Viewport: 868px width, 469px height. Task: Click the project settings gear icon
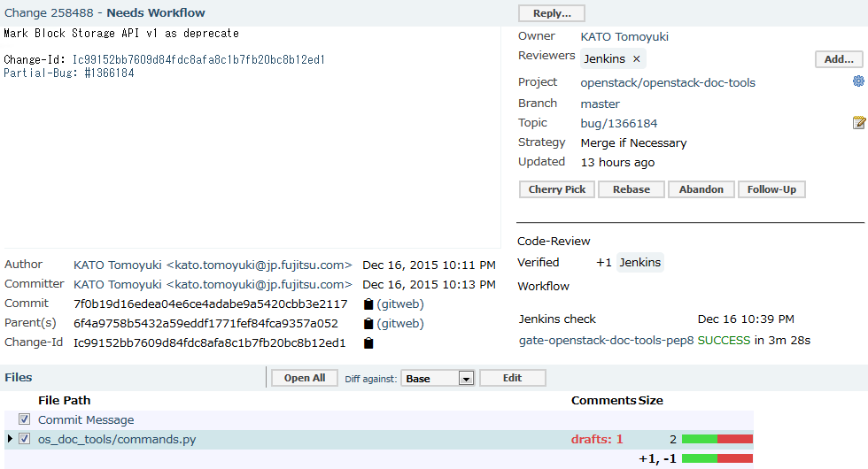point(858,81)
